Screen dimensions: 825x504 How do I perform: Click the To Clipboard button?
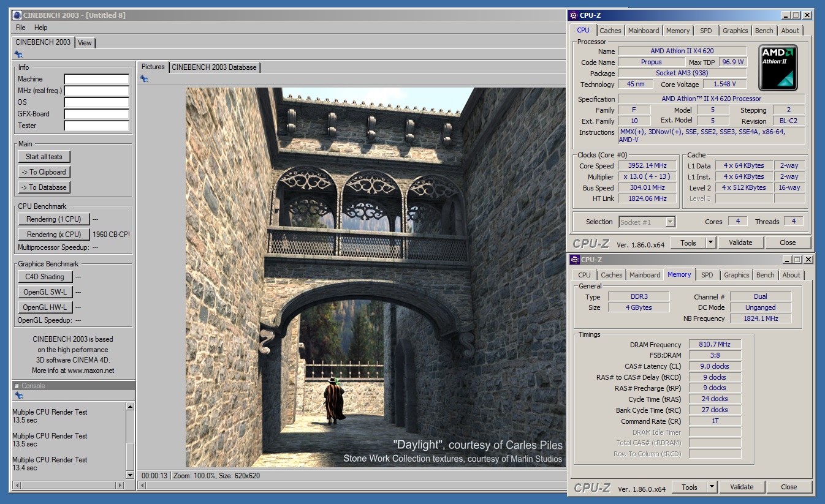[x=44, y=172]
